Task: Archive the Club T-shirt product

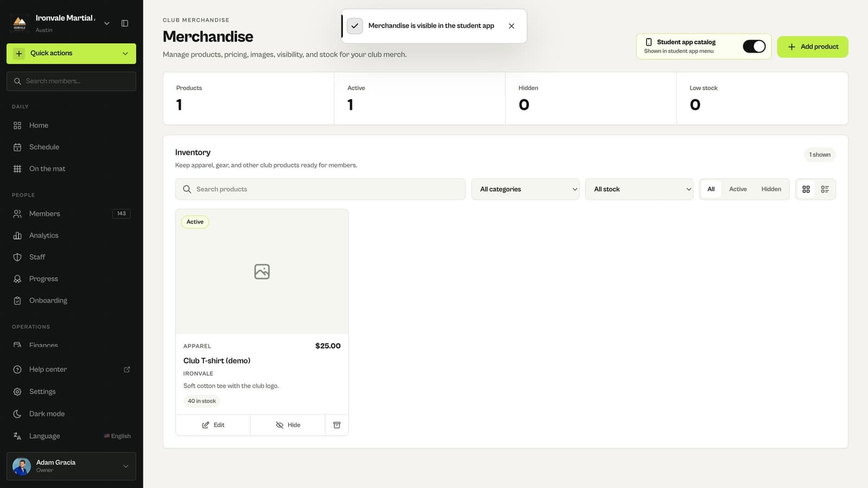Action: point(336,425)
